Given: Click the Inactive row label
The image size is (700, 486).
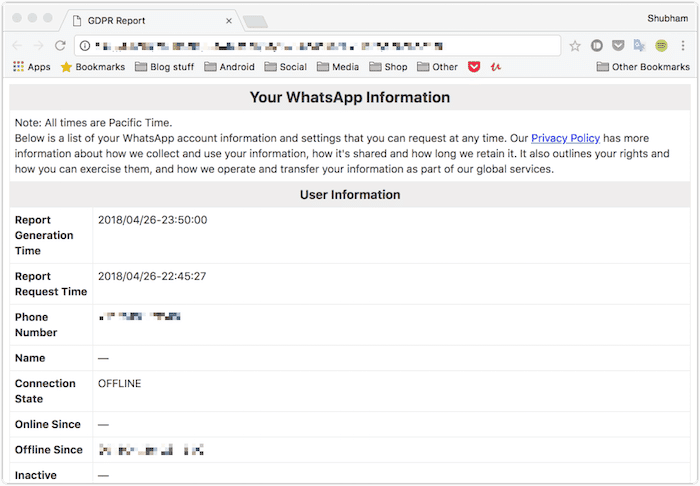Looking at the screenshot, I should (x=36, y=475).
